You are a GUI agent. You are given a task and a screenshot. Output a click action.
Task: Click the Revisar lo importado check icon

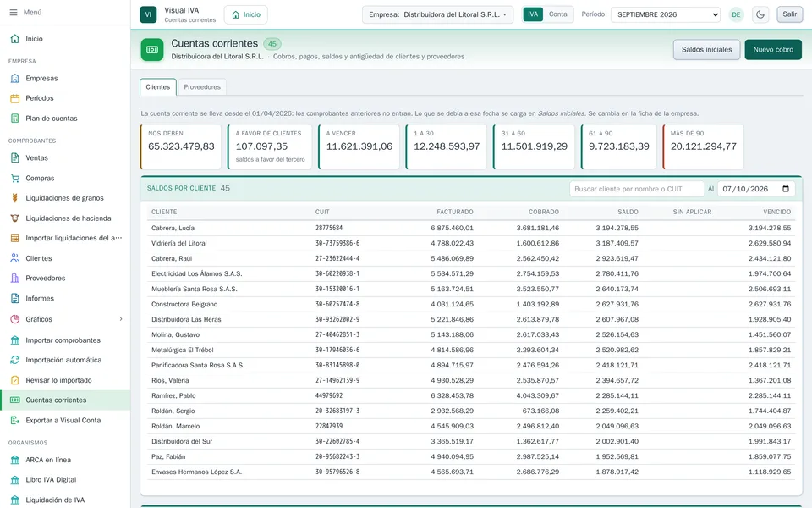(15, 380)
